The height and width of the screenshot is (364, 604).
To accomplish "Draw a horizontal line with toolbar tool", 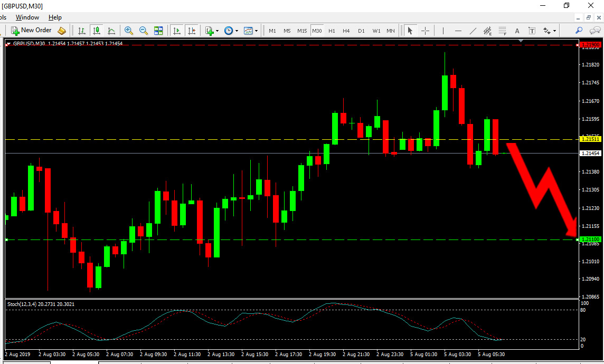I will (x=458, y=31).
